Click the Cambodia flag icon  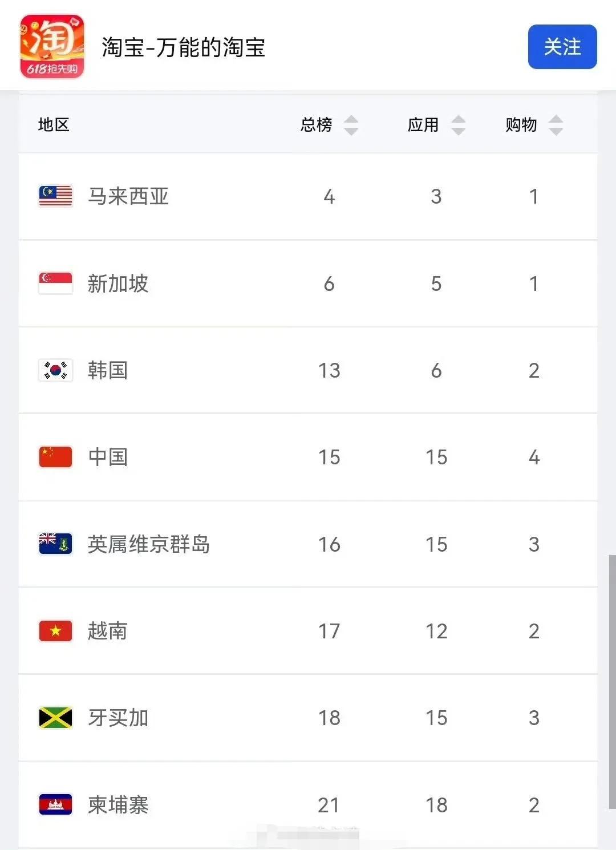click(x=55, y=805)
